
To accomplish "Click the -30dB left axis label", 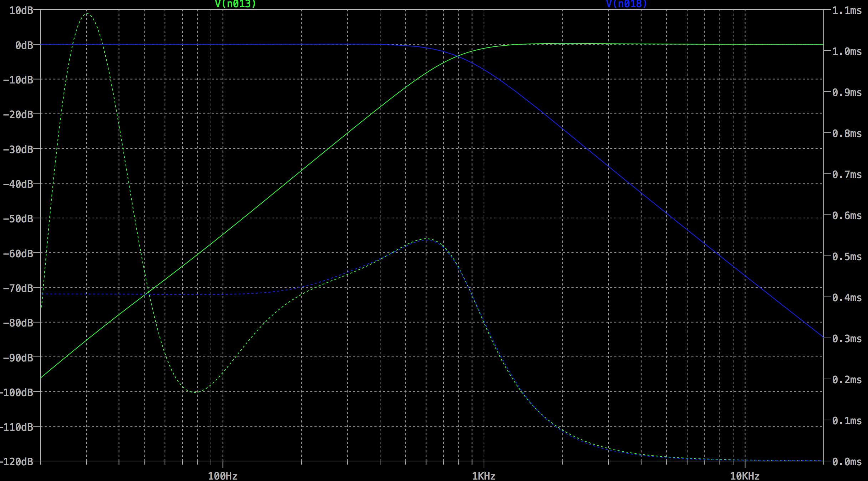I will pyautogui.click(x=18, y=149).
